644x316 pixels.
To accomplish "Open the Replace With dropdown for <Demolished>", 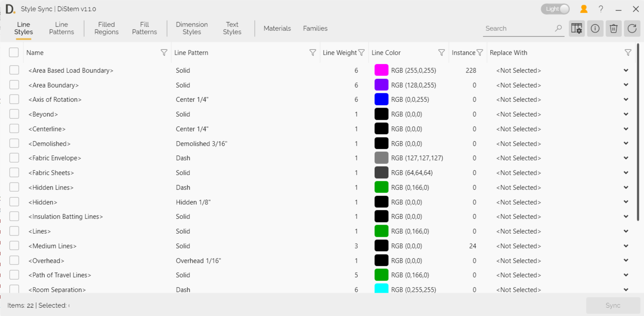I will pos(626,143).
